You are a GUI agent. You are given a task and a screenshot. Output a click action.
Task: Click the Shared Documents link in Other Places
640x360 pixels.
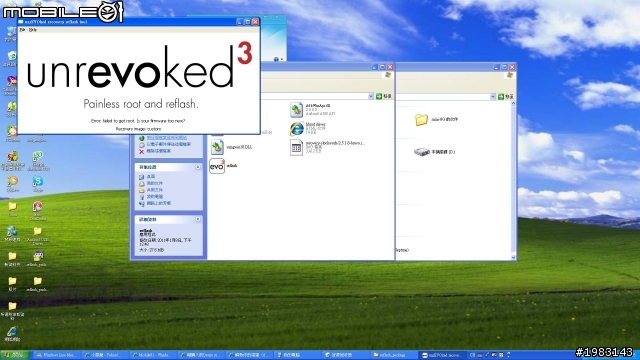click(x=155, y=190)
